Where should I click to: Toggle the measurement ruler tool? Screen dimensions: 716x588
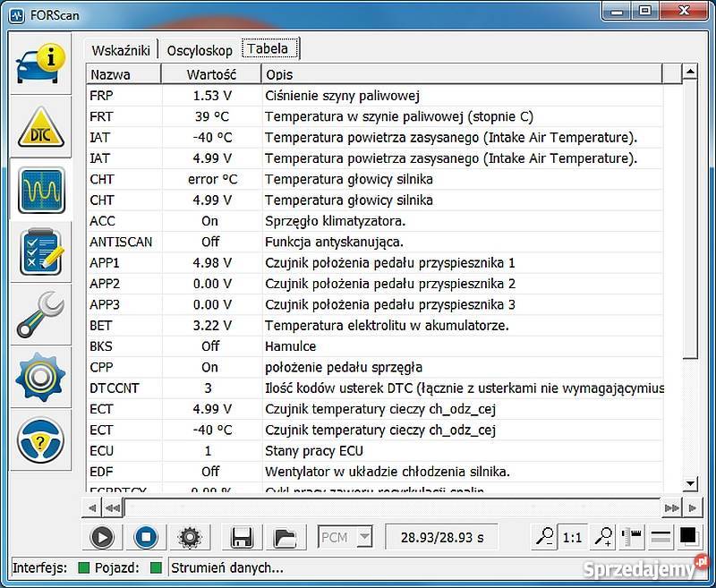(x=631, y=537)
